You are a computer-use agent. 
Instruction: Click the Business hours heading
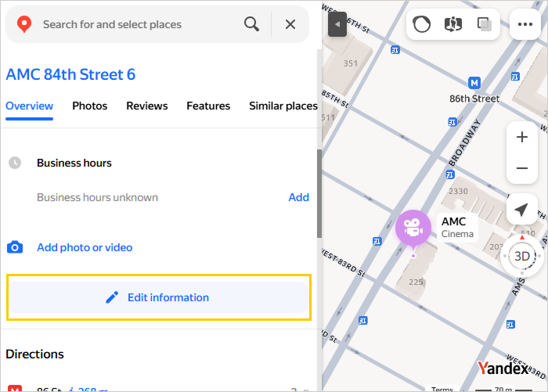[74, 164]
